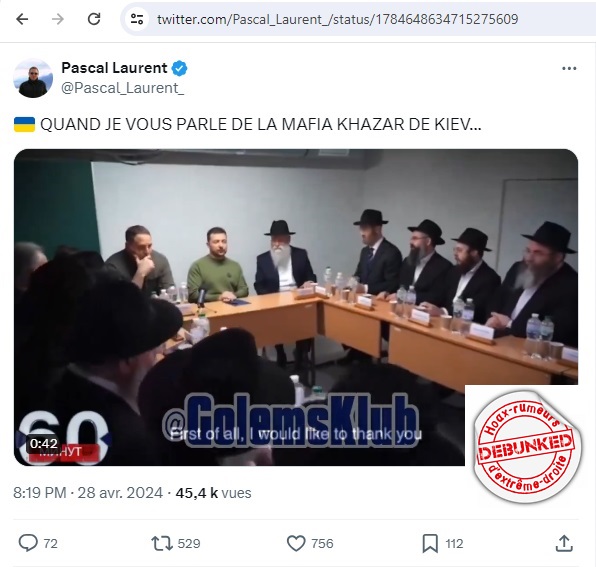Click the 0:42 video duration label
This screenshot has height=567, width=596.
(44, 443)
